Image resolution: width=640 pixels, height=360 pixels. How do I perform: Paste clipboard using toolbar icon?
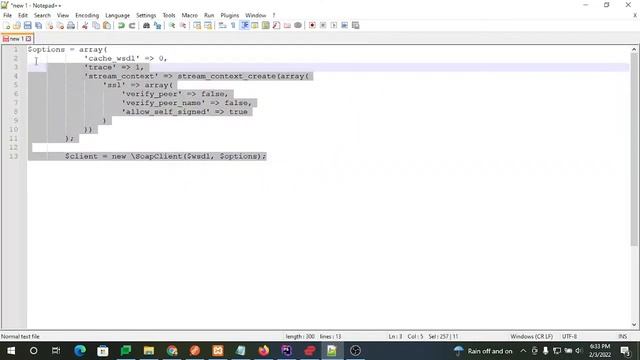(107, 25)
